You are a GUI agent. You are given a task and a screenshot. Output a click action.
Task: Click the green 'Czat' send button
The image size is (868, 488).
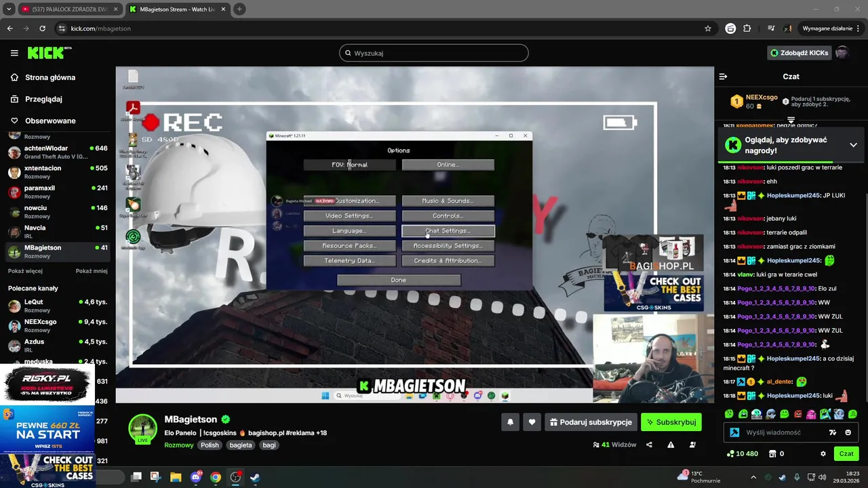pos(846,454)
